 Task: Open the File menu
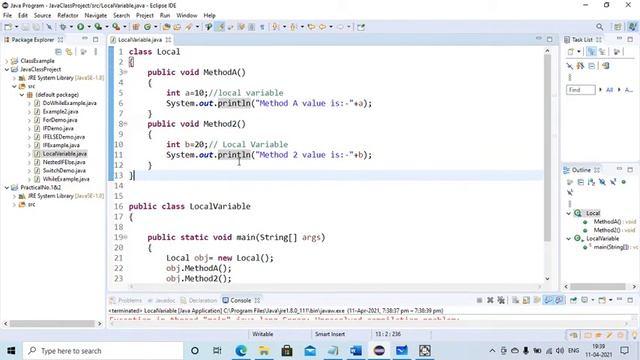(x=7, y=15)
